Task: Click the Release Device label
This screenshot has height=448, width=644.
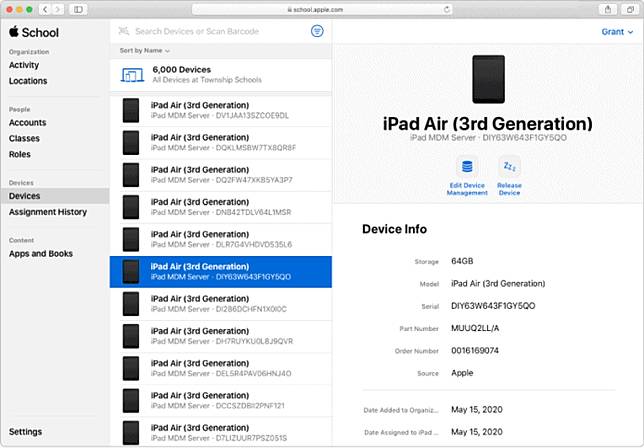Action: tap(509, 189)
